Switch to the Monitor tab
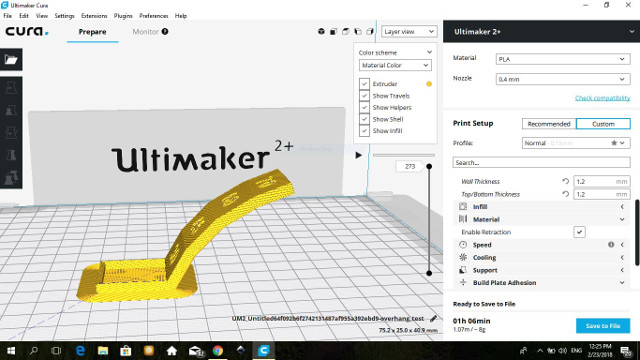The width and height of the screenshot is (640, 360). click(x=145, y=31)
